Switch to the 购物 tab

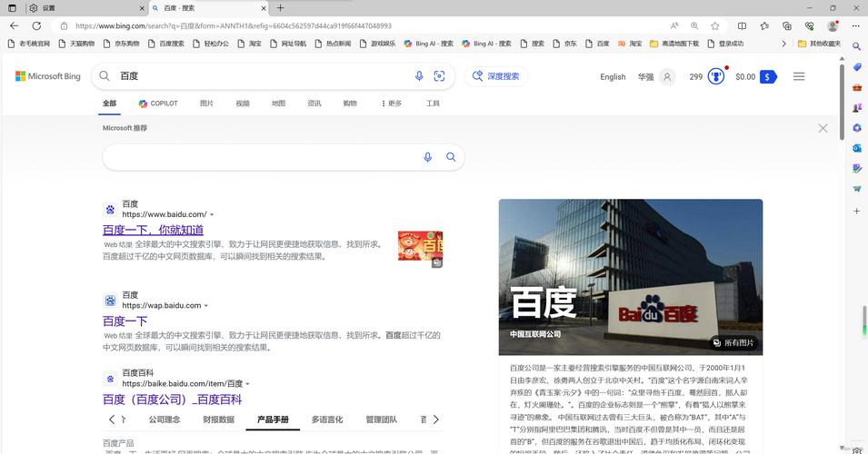click(350, 104)
